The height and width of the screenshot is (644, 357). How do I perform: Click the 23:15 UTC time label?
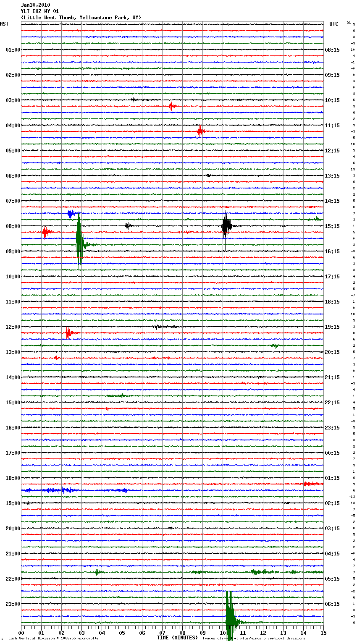click(332, 428)
